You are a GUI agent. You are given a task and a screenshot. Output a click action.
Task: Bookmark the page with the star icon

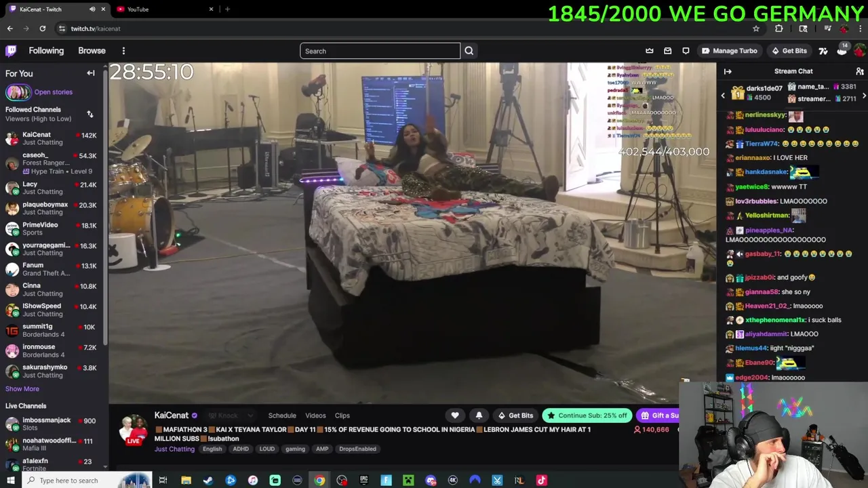[x=756, y=28]
